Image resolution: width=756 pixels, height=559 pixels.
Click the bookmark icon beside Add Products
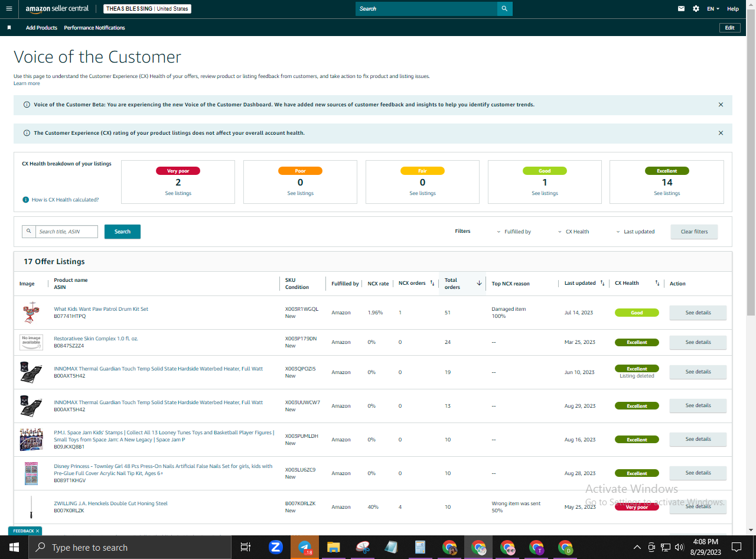9,28
